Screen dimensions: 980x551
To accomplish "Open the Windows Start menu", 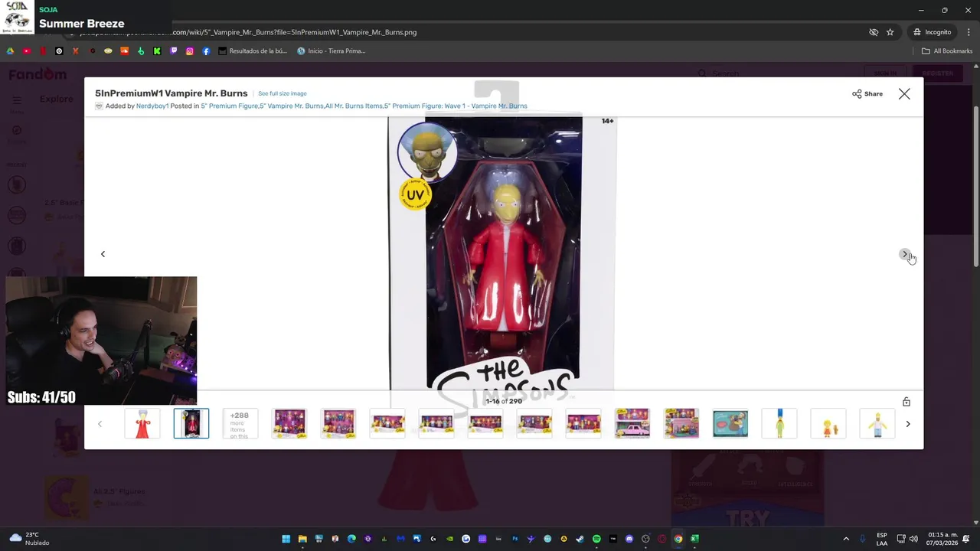I will tap(286, 539).
